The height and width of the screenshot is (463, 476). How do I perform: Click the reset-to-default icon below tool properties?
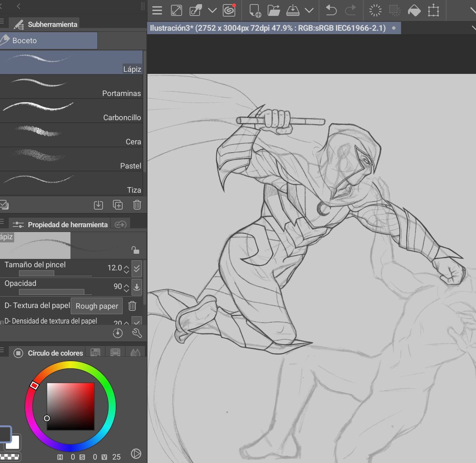[118, 333]
